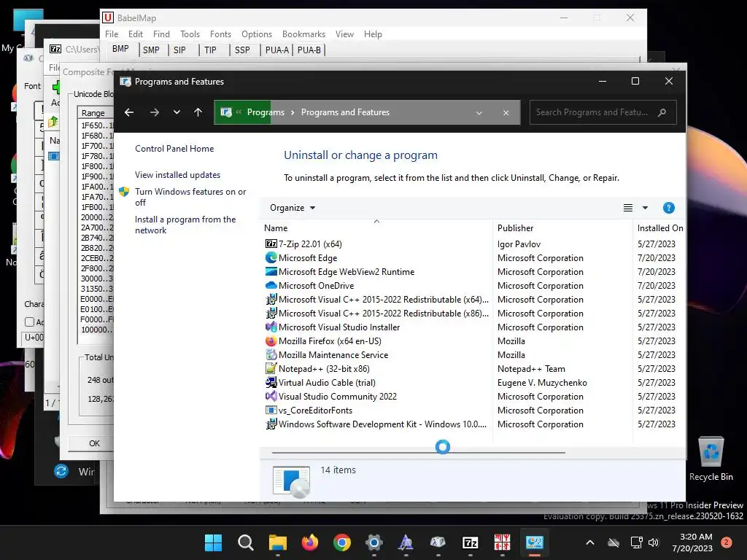Go up one level arrow

198,112
